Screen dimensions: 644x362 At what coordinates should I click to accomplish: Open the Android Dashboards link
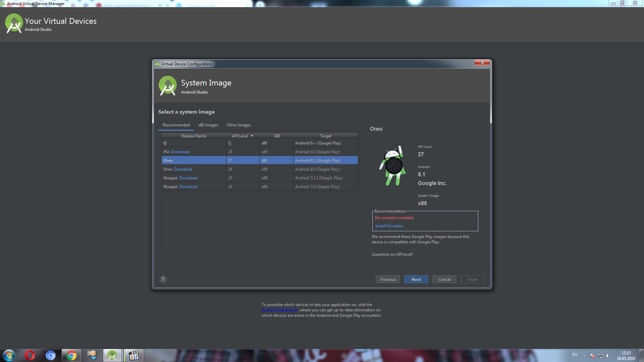tap(279, 310)
